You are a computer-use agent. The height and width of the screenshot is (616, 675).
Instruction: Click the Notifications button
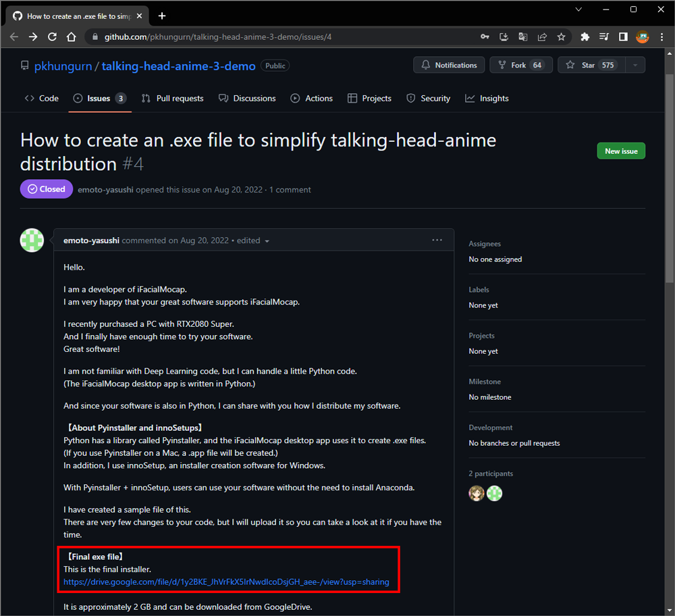click(449, 66)
